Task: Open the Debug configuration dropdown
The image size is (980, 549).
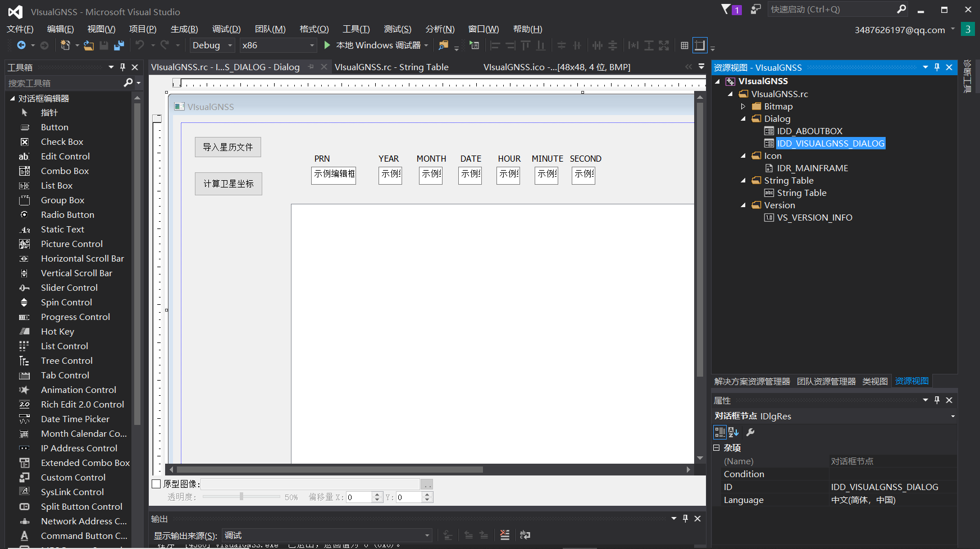Action: (230, 45)
